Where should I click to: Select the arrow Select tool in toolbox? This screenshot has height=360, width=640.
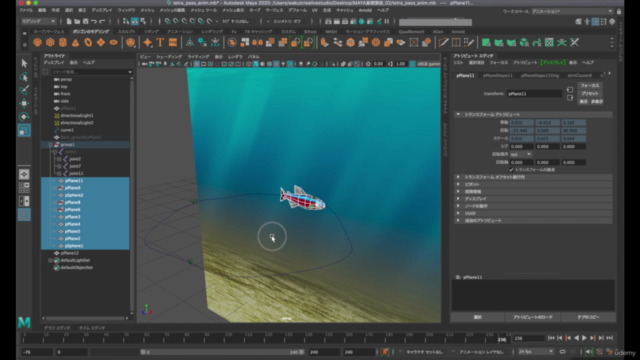tap(24, 63)
